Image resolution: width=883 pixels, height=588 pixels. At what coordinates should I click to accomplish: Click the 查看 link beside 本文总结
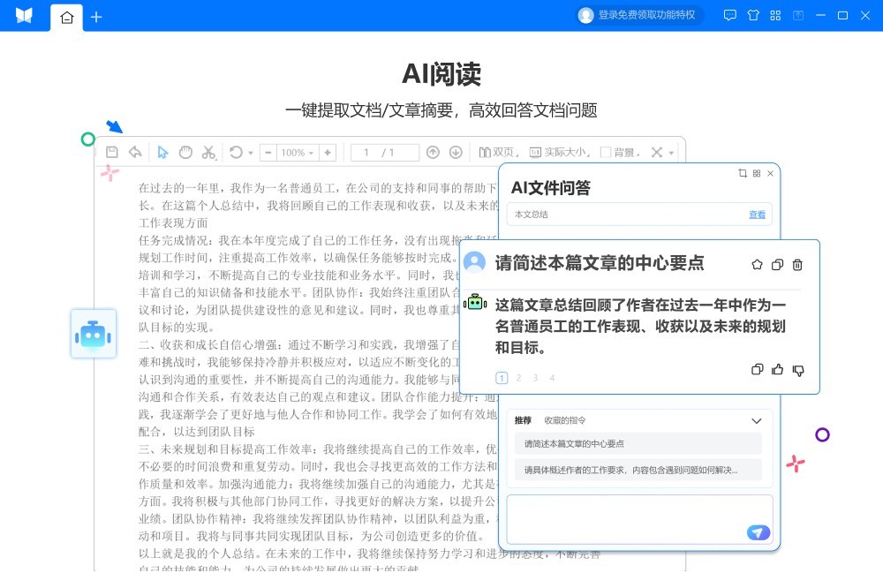point(757,215)
